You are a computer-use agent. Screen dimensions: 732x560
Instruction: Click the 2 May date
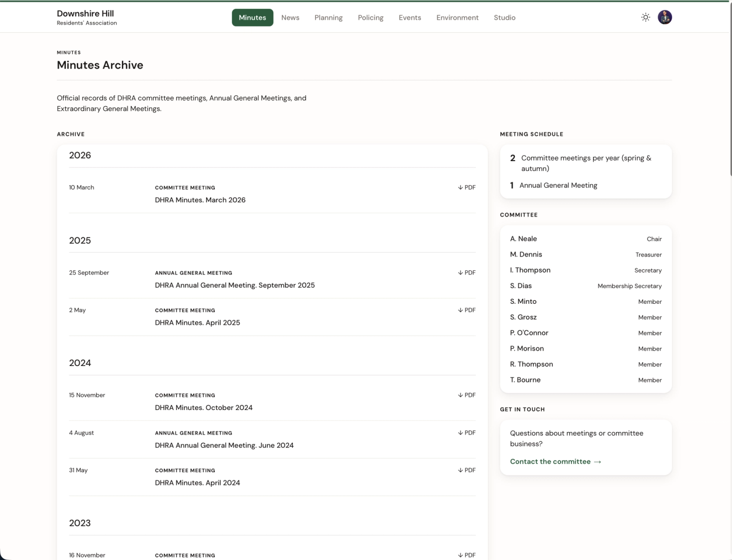[x=77, y=310]
